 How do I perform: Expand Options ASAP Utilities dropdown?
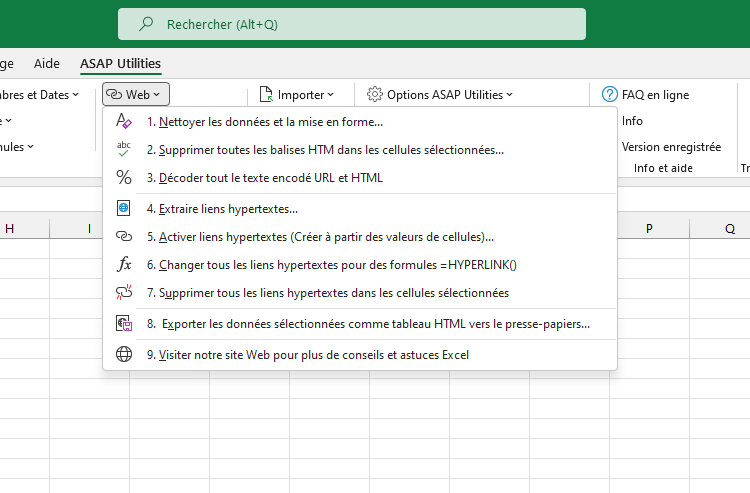point(440,94)
